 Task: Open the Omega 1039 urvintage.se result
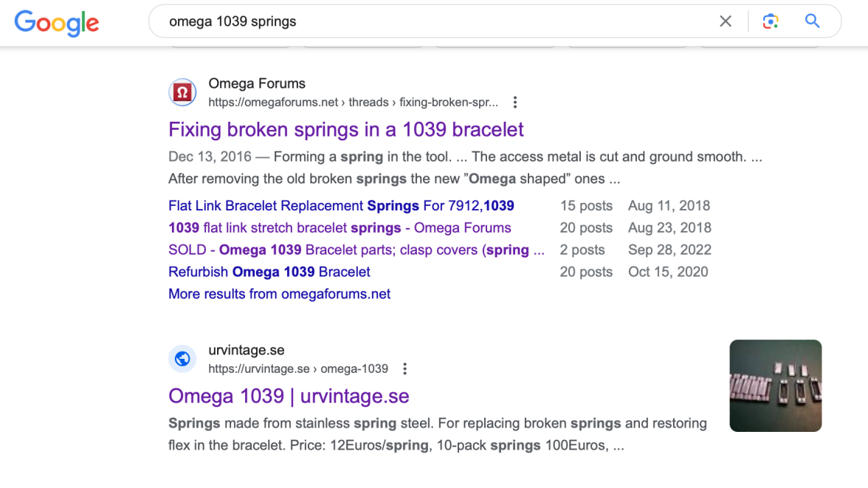point(289,396)
